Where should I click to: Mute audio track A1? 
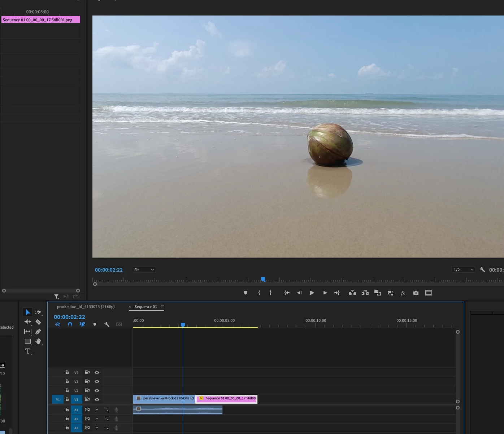pyautogui.click(x=97, y=410)
